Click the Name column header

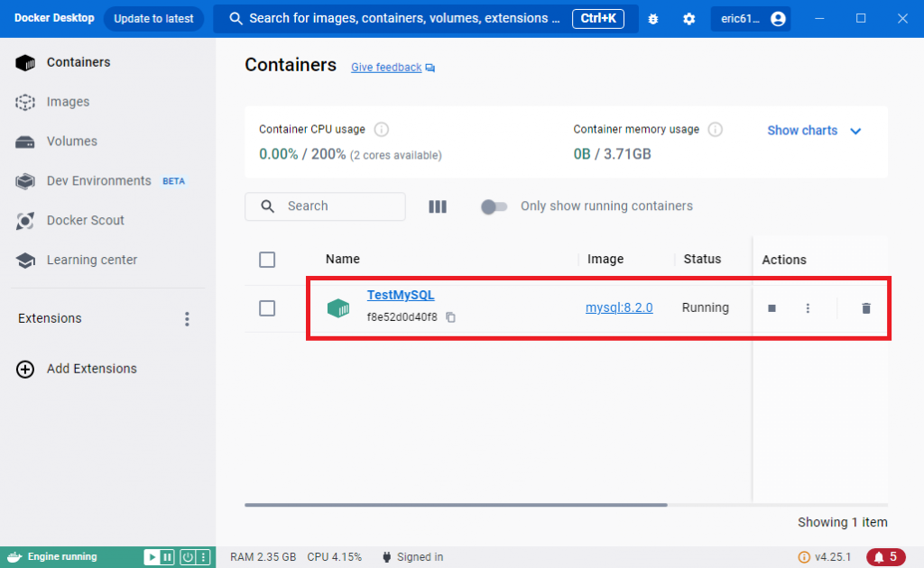(x=342, y=259)
